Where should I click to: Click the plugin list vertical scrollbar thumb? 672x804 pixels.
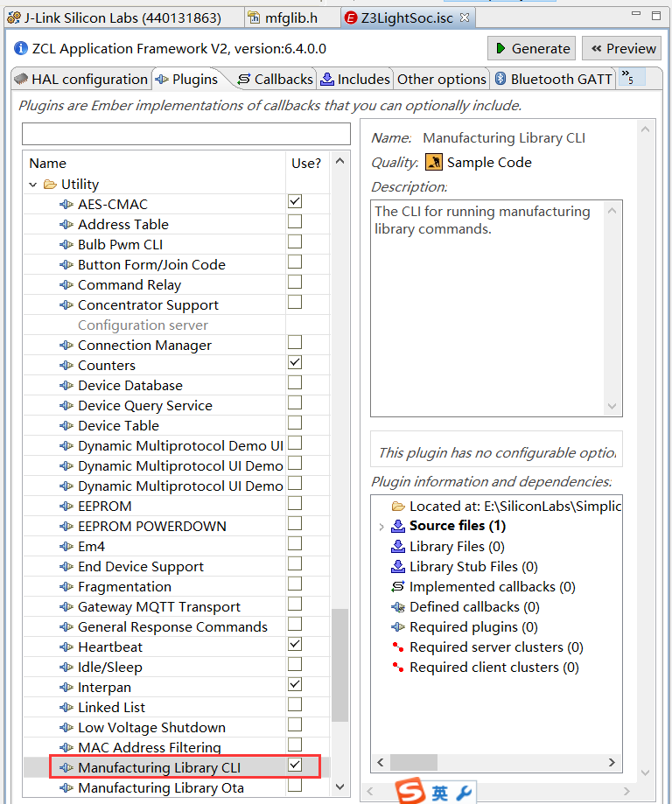point(339,665)
